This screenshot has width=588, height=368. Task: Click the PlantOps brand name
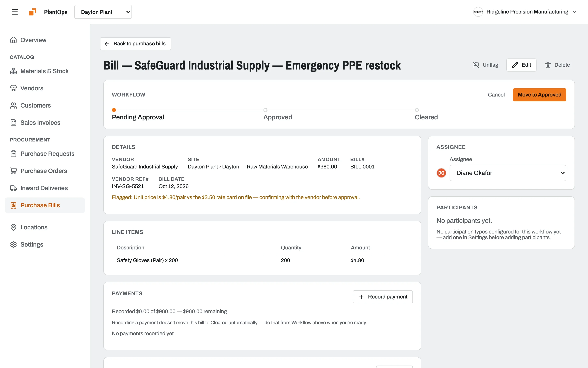(x=56, y=12)
